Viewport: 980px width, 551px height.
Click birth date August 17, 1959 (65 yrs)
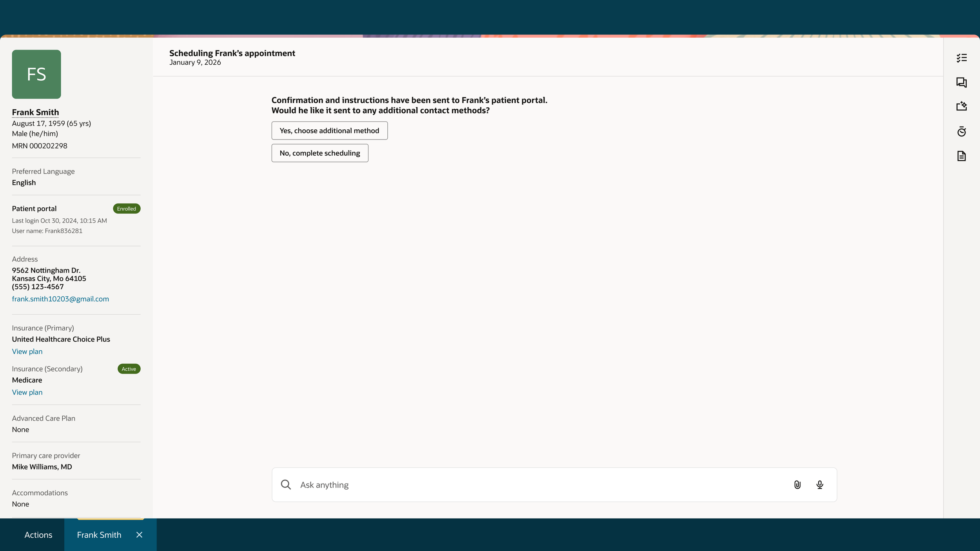tap(51, 123)
